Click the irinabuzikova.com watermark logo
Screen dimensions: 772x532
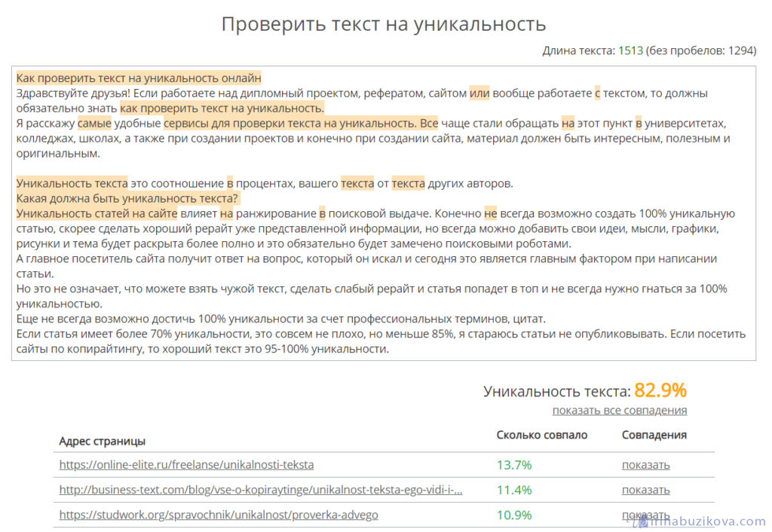(x=701, y=521)
